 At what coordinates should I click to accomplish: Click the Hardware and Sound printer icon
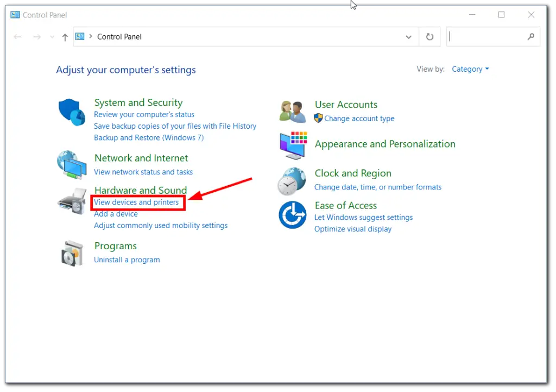click(x=72, y=201)
